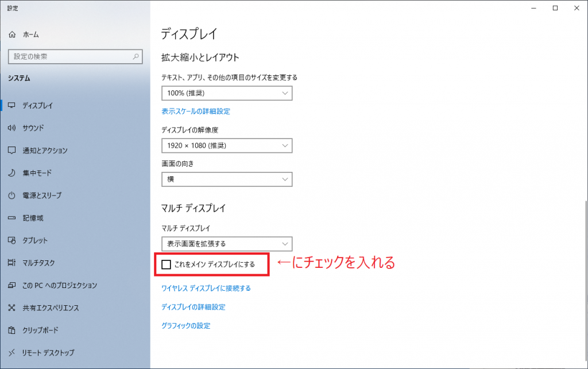This screenshot has width=588, height=369.
Task: Open 表示スケールの詳細設定 link
Action: (x=196, y=112)
